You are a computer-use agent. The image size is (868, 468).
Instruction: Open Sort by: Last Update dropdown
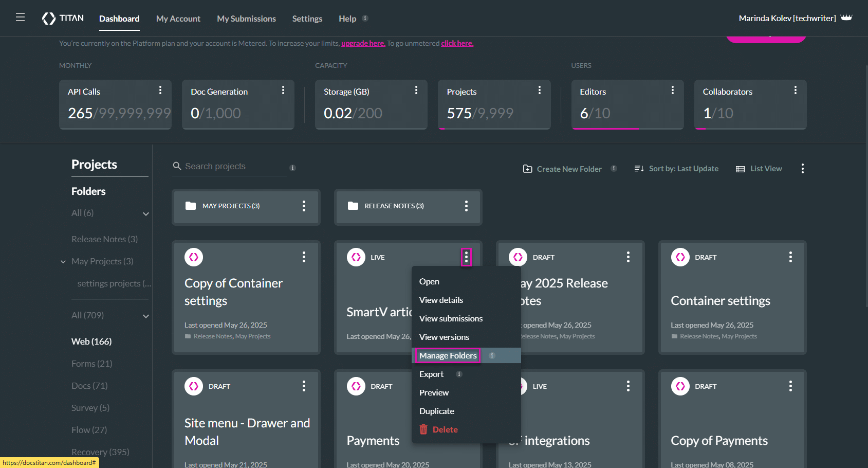676,169
